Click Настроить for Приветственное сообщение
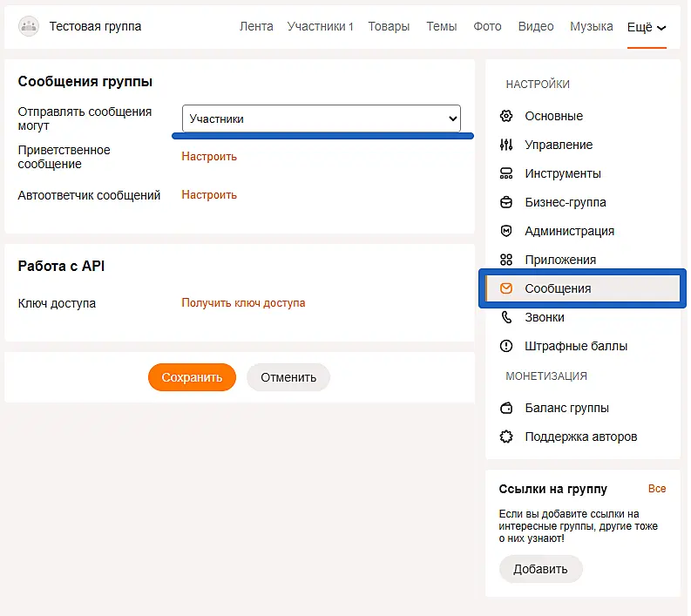 pyautogui.click(x=209, y=157)
